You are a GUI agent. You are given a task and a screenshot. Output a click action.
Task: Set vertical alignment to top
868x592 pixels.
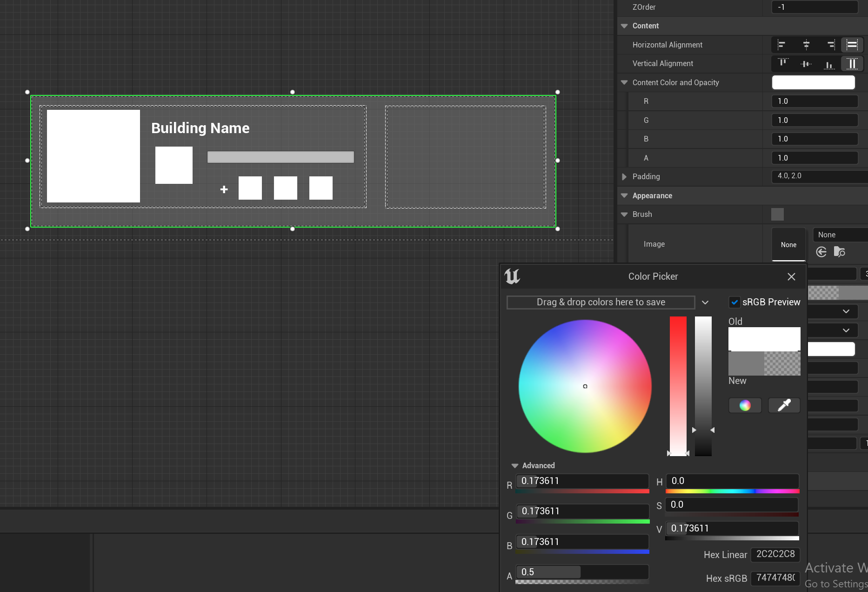(x=783, y=63)
